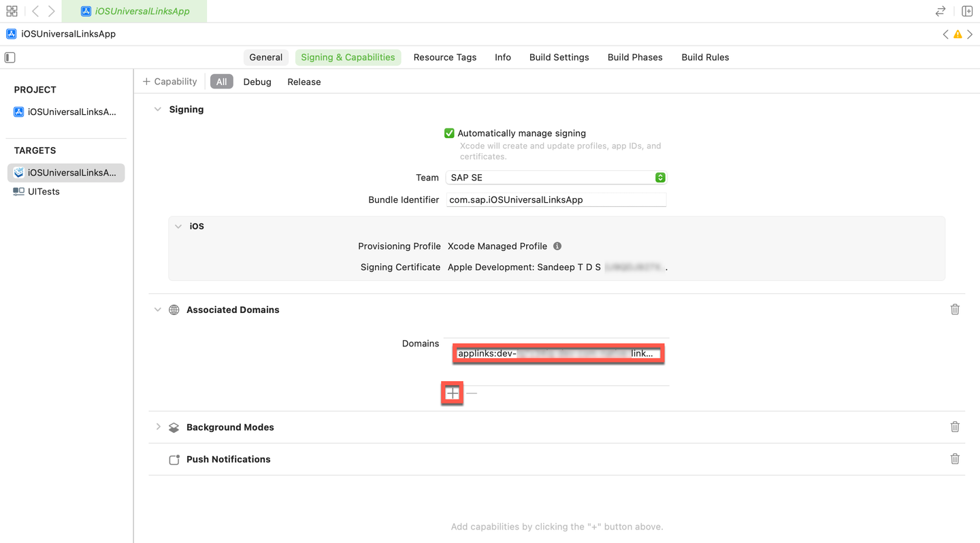Go forward with the right navigation arrow

pos(52,11)
